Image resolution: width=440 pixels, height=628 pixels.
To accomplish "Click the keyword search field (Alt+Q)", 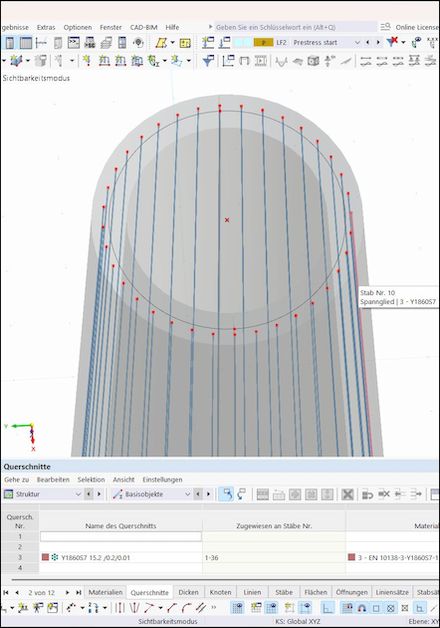I will click(295, 27).
